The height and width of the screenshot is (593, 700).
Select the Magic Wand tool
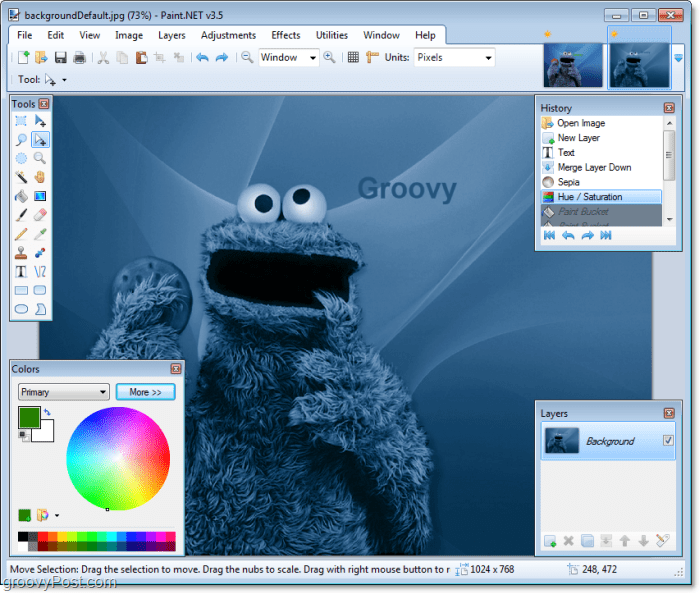click(x=21, y=177)
